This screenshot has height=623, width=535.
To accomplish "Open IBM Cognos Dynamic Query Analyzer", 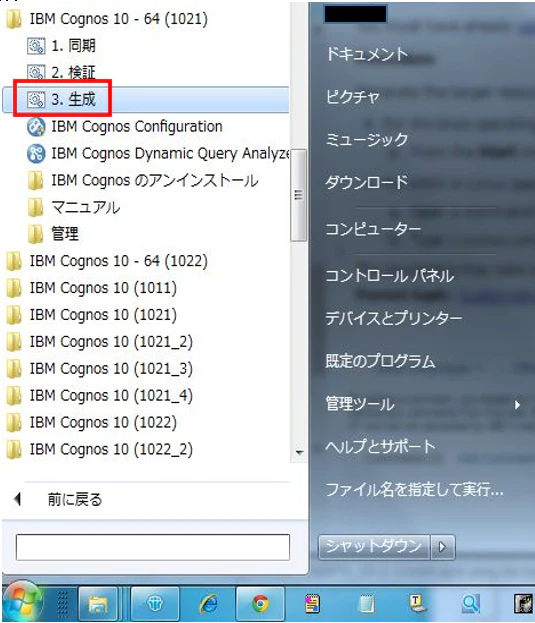I will tap(158, 153).
